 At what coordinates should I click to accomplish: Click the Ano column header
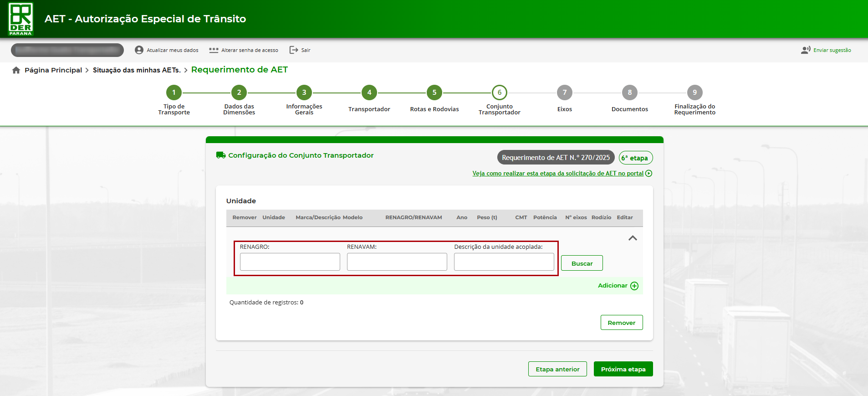pos(462,218)
